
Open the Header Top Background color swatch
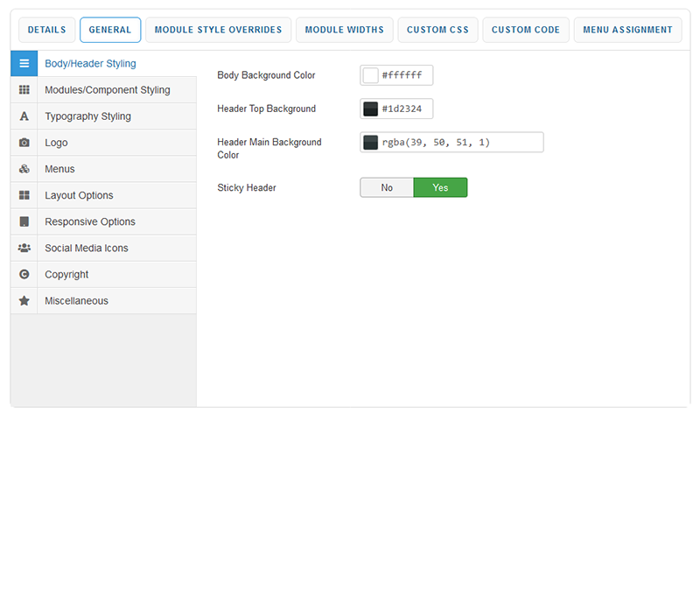point(371,109)
